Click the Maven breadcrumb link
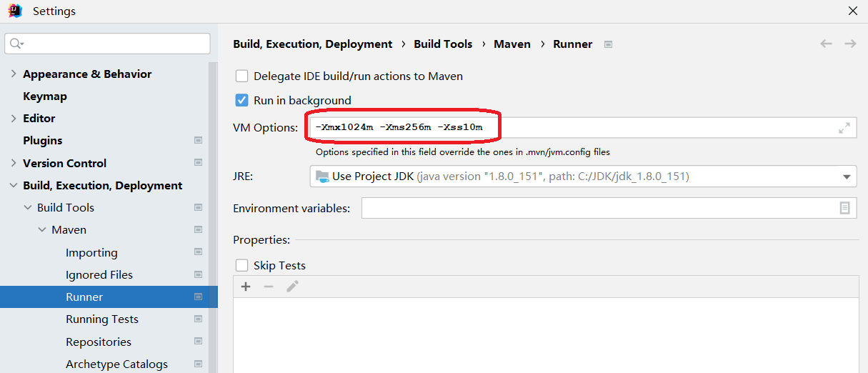The width and height of the screenshot is (868, 373). tap(512, 44)
